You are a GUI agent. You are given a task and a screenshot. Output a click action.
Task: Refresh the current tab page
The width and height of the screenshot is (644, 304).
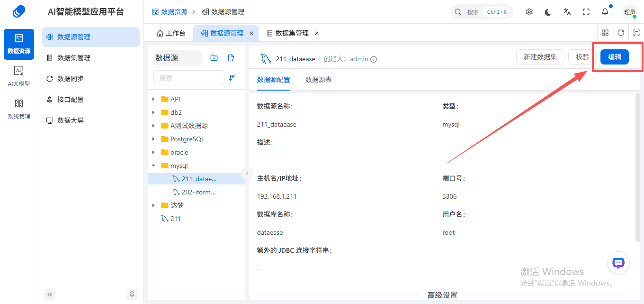click(x=621, y=33)
